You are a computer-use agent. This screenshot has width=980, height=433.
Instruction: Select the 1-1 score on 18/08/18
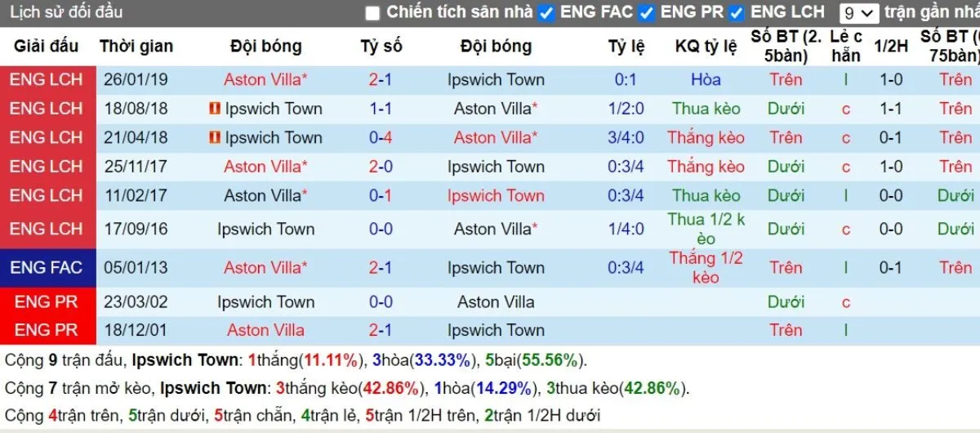tap(381, 109)
